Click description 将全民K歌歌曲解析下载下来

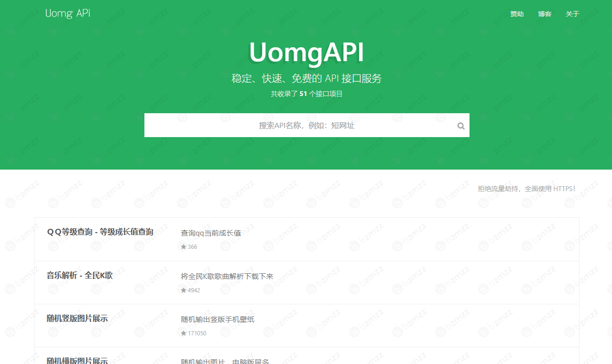[227, 276]
